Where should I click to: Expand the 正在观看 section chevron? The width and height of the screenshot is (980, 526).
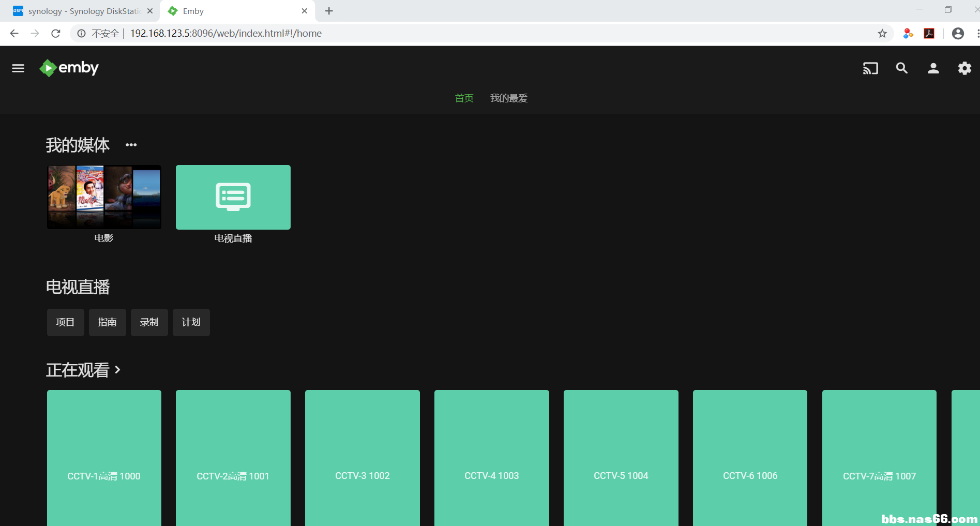[x=118, y=370]
